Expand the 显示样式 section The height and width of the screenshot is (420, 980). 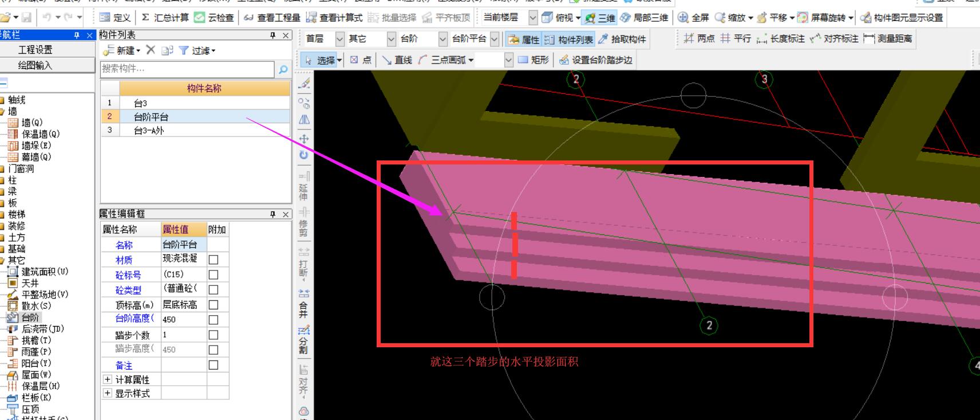(x=107, y=393)
